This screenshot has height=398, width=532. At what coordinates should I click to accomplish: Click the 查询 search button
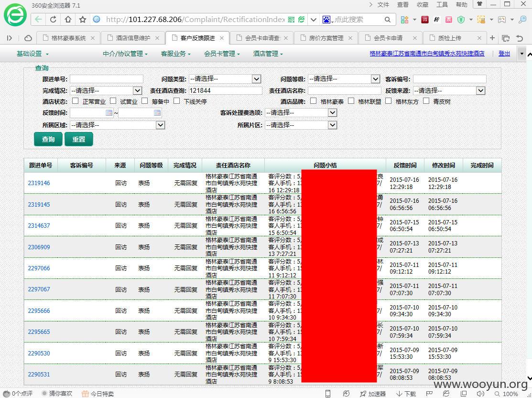click(x=48, y=139)
